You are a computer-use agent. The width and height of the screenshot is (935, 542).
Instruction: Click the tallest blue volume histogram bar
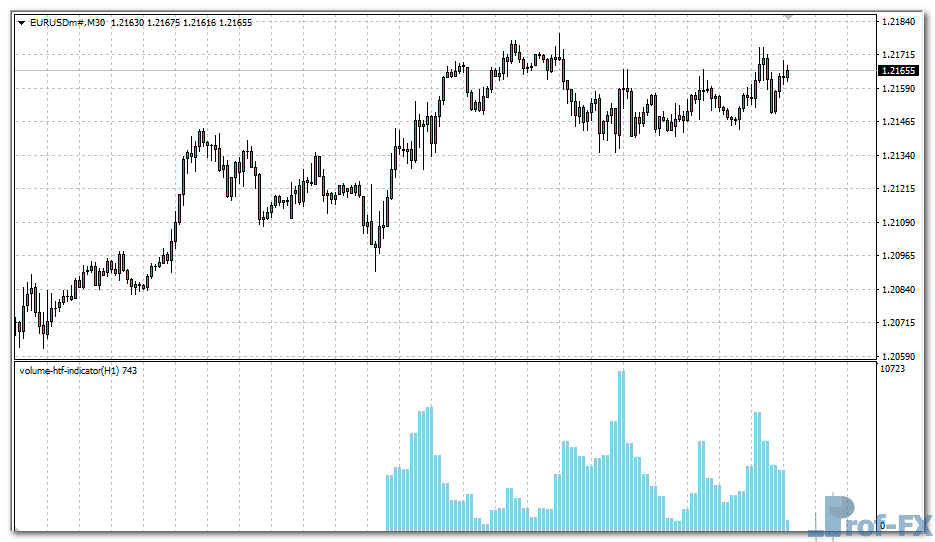pos(621,450)
